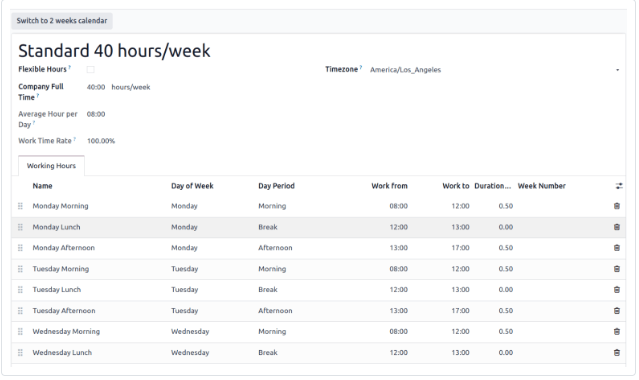Sort by the Day Period header

click(276, 186)
